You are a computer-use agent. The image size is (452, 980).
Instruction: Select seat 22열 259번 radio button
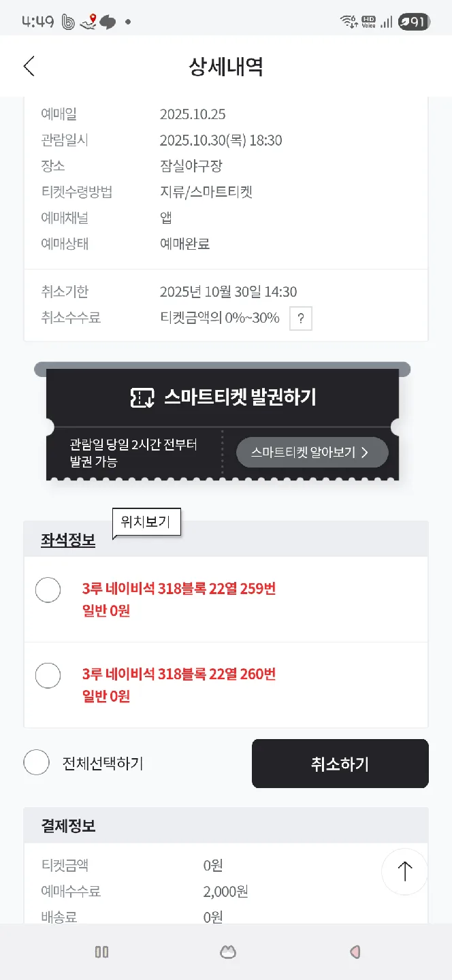coord(48,590)
